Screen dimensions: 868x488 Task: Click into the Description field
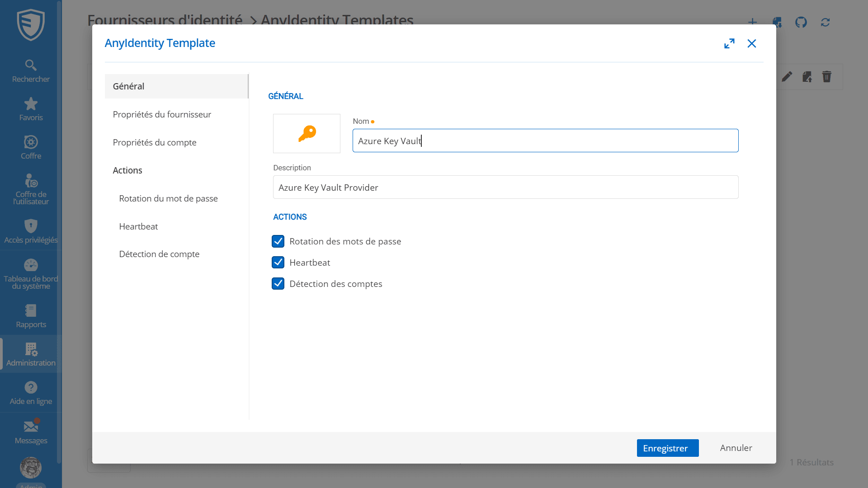(x=505, y=187)
